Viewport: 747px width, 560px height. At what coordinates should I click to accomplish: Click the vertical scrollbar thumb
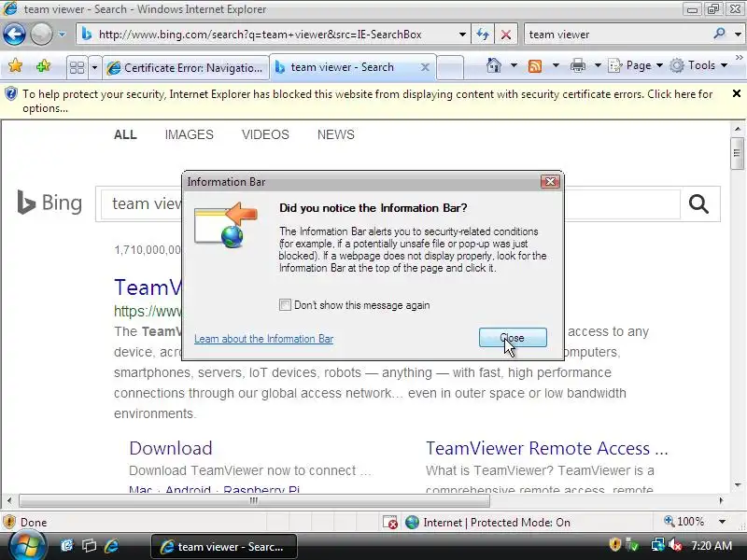click(x=737, y=153)
